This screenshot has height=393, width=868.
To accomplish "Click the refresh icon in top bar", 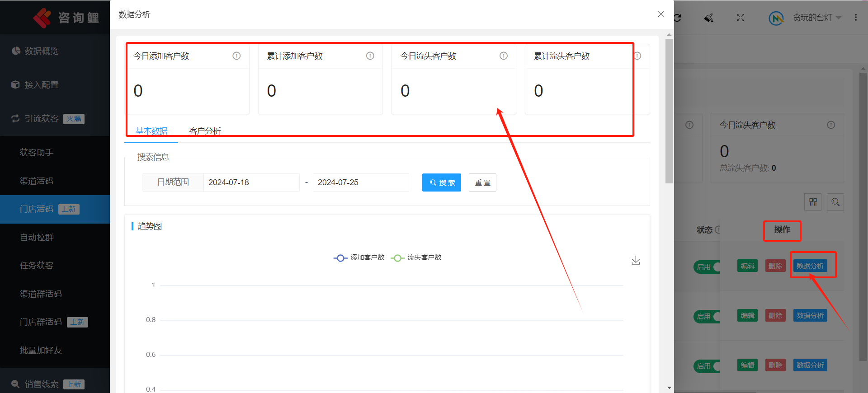I will [677, 18].
